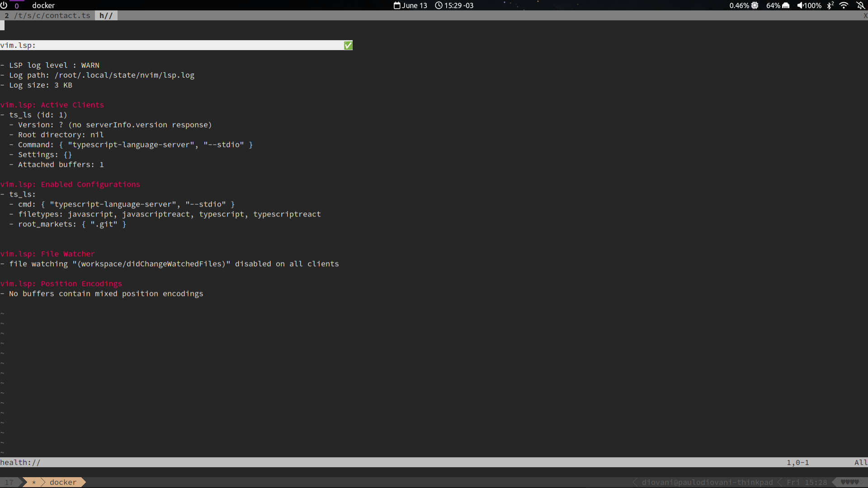Open the volume speaker icon
The image size is (868, 488).
[800, 5]
